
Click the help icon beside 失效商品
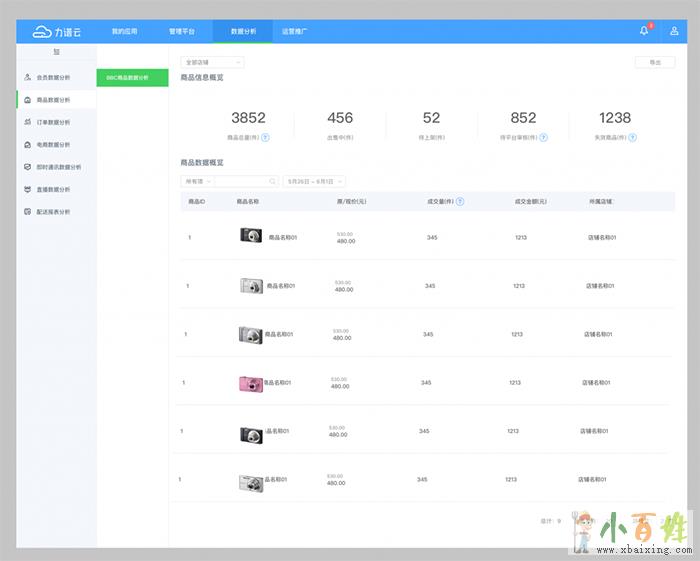click(632, 137)
